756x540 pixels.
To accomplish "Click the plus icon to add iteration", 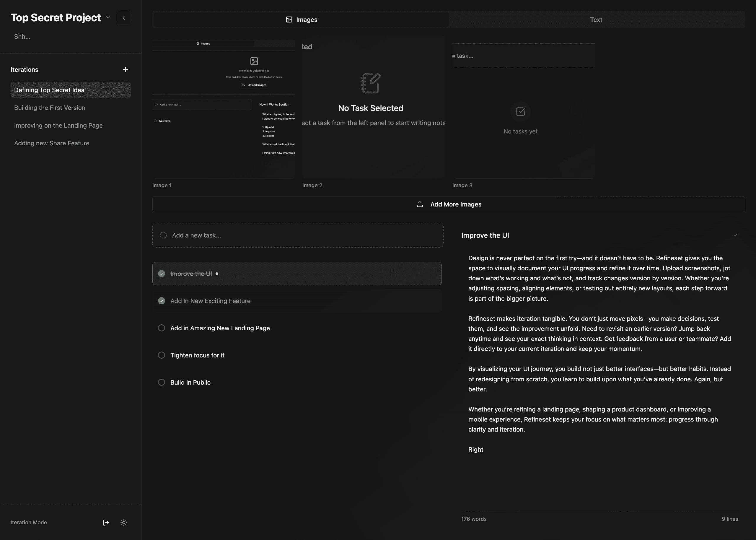I will (x=125, y=69).
